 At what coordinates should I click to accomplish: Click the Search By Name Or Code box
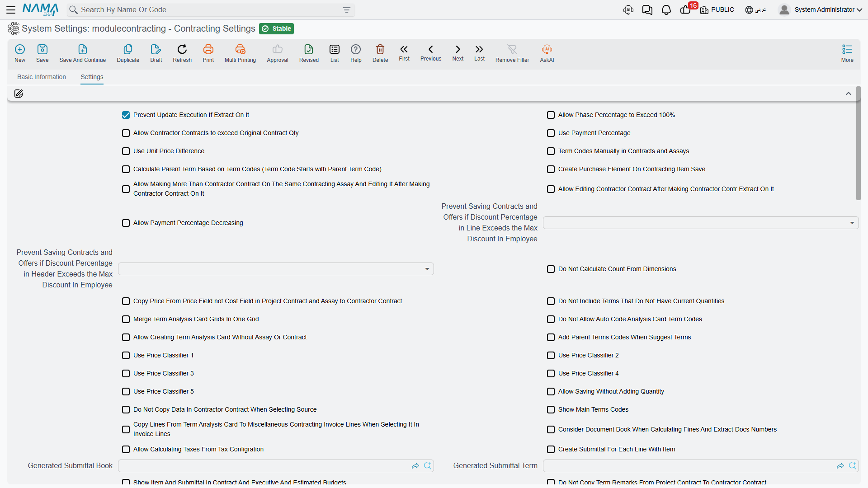coord(211,10)
